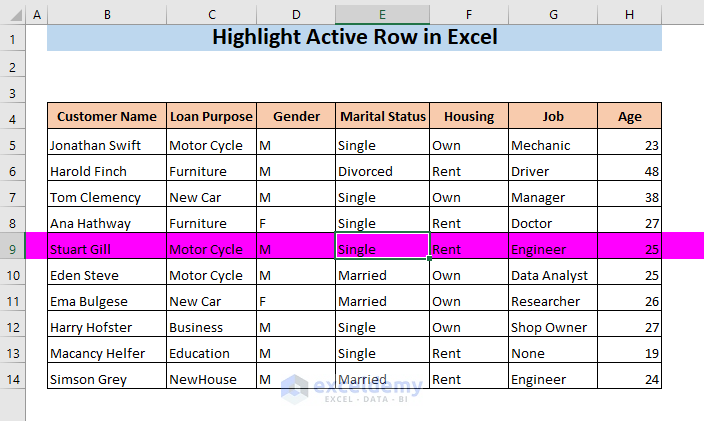Click column H header
704x421 pixels.
(x=629, y=15)
